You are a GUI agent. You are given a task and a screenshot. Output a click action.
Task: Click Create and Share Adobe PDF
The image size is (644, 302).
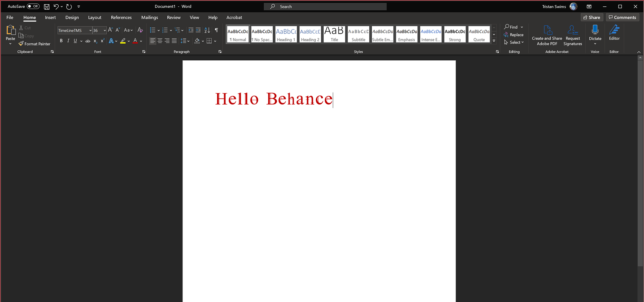547,36
